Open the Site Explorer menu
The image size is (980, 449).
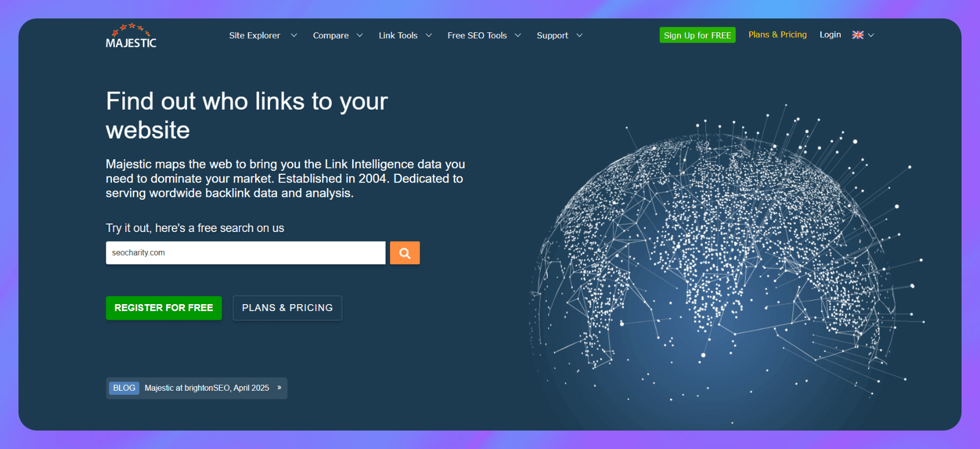pyautogui.click(x=255, y=35)
